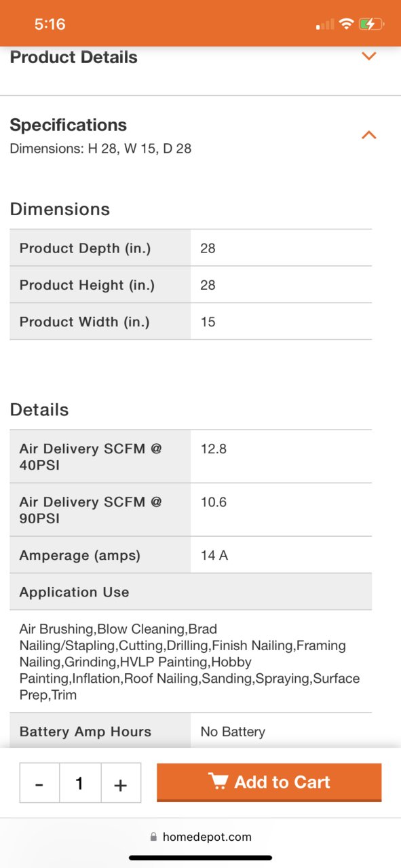The height and width of the screenshot is (868, 401).
Task: Tap the Product Details heading
Action: 73,57
